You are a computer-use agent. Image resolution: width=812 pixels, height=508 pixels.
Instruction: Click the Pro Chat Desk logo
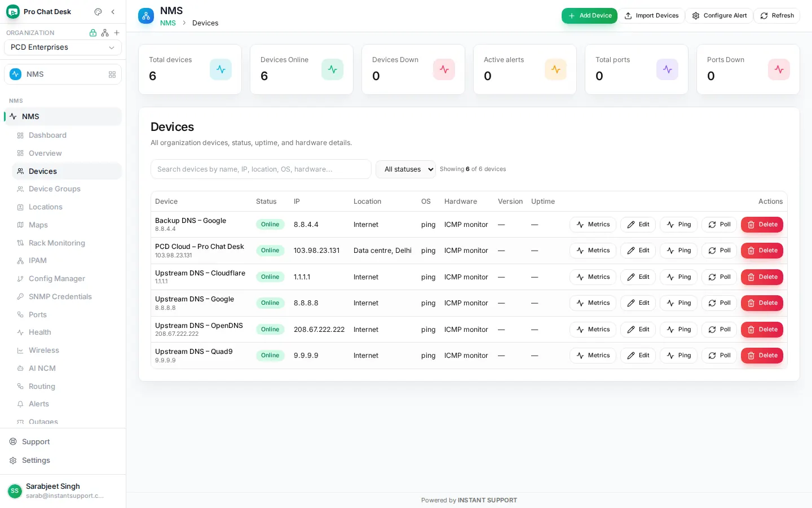pos(13,12)
